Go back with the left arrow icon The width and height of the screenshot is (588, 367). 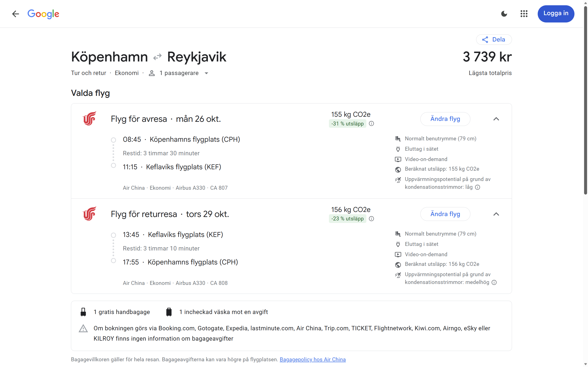16,14
